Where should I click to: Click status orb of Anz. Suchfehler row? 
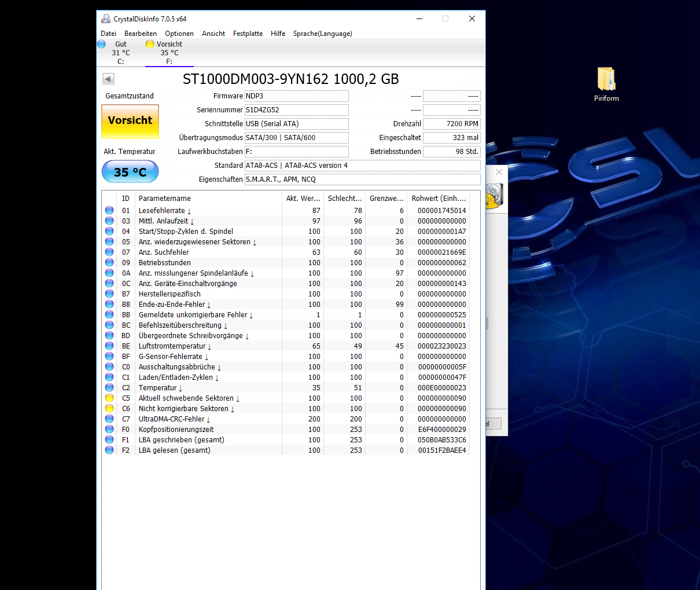(109, 252)
